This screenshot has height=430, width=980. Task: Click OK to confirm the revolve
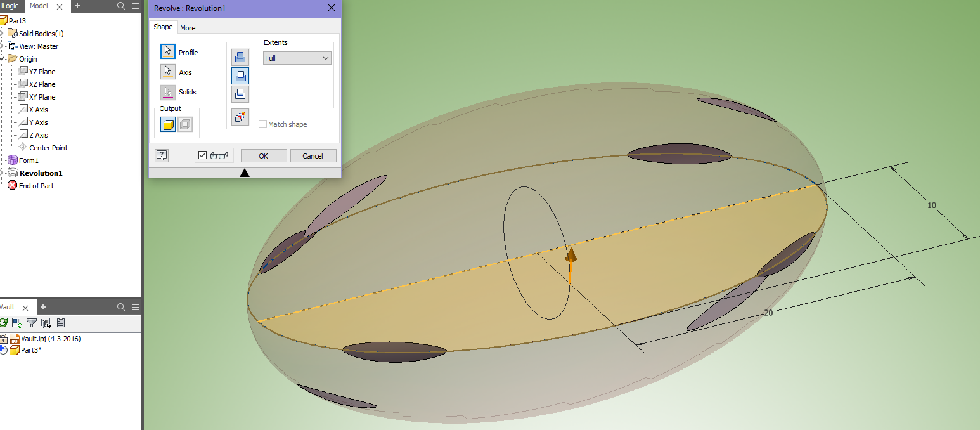pyautogui.click(x=263, y=155)
